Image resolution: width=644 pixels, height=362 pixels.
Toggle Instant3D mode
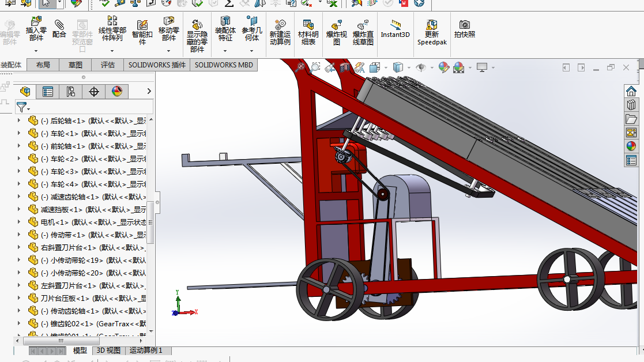(x=395, y=28)
